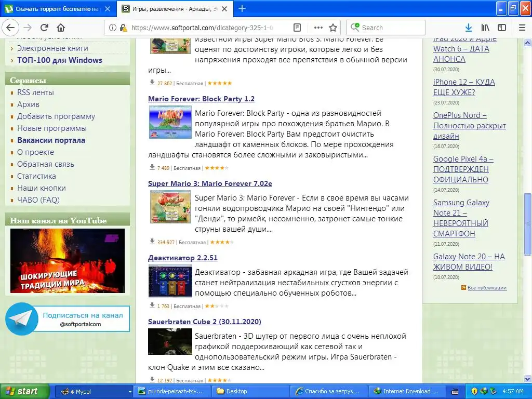Close the torrent download tab
Image resolution: width=532 pixels, height=399 pixels.
[x=108, y=9]
